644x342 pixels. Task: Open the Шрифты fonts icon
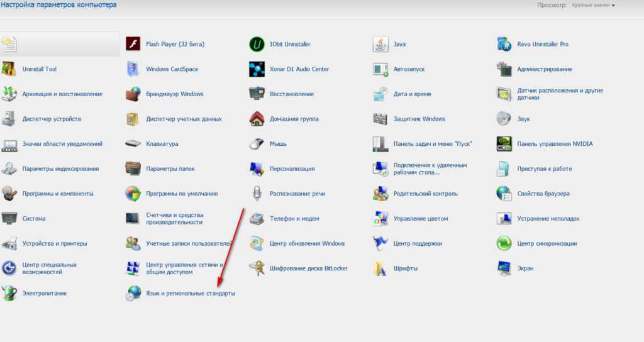(380, 268)
